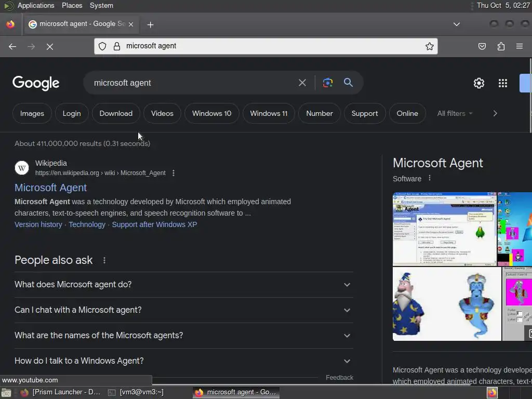Image resolution: width=532 pixels, height=399 pixels.
Task: Open the Firefox hamburger menu
Action: (520, 46)
